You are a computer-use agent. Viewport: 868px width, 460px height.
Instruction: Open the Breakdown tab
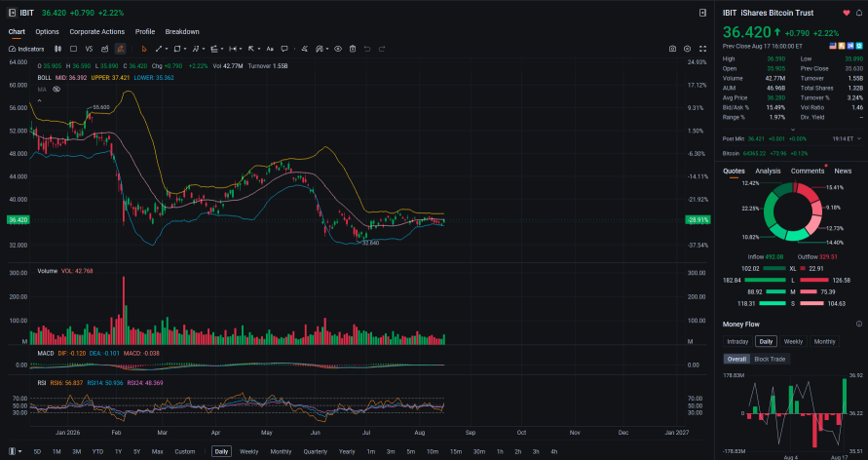pos(182,31)
